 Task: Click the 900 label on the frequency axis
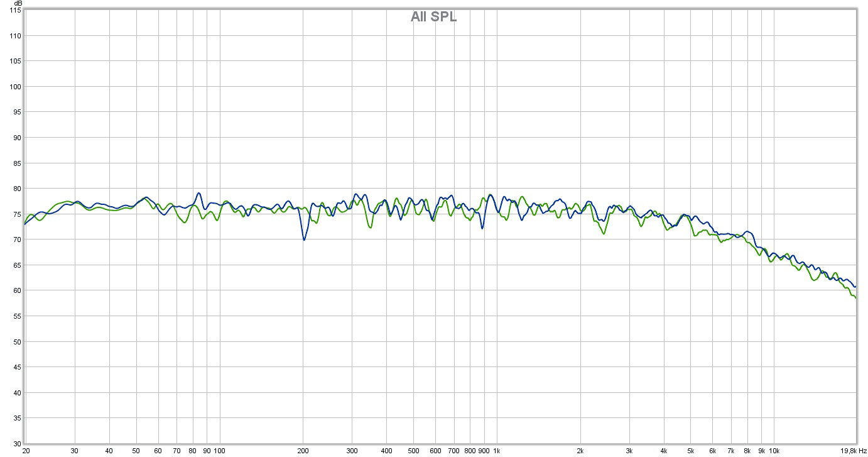click(484, 451)
